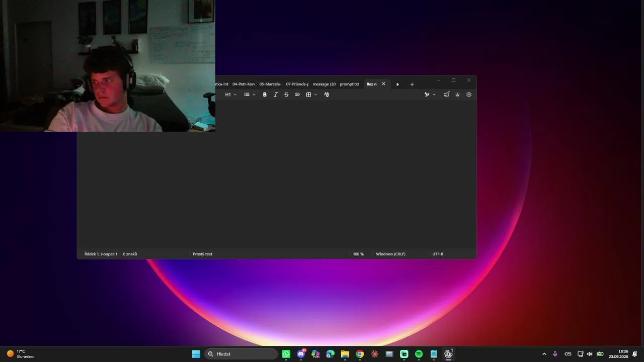This screenshot has width=644, height=362.
Task: Click the megaphone feedback icon in Notepad
Action: coord(446,95)
